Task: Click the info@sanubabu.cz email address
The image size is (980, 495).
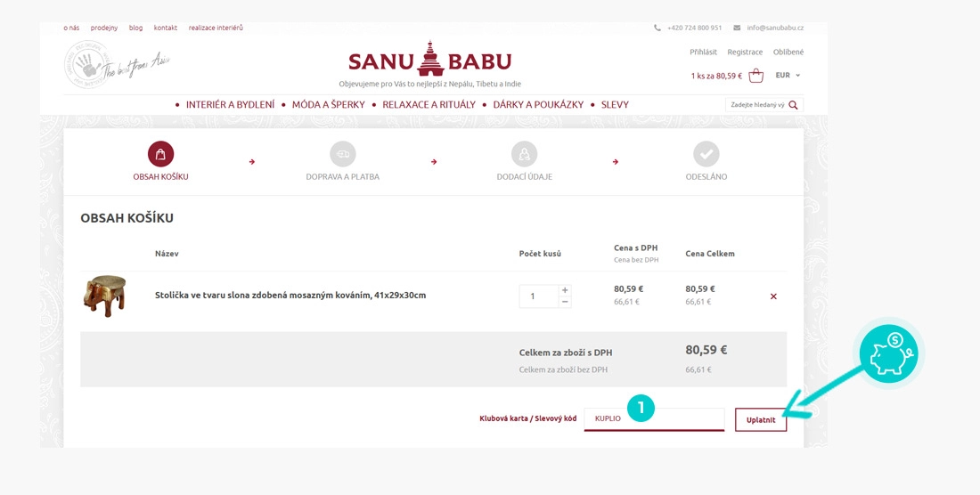Action: click(x=775, y=28)
